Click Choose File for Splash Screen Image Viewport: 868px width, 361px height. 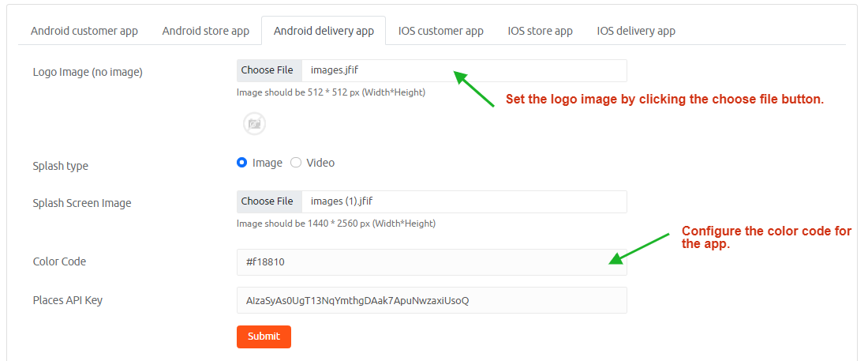pos(268,201)
